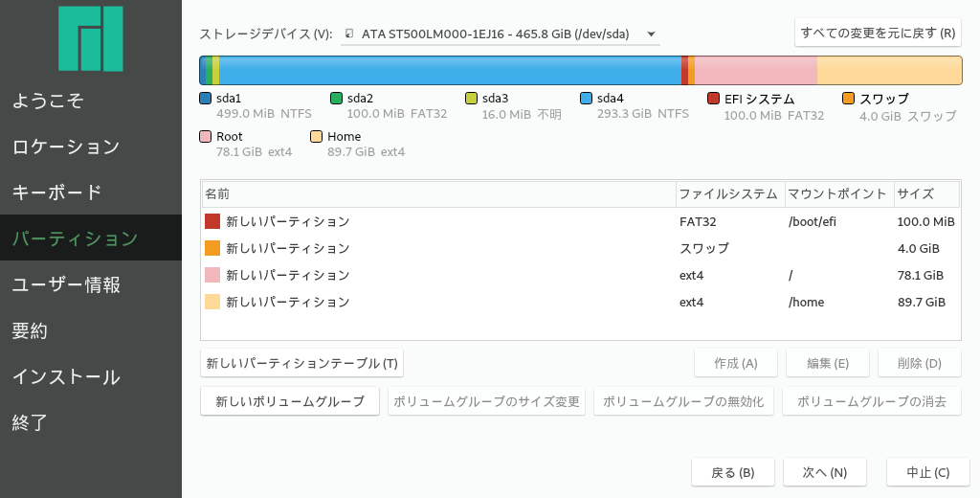Click 削除 (D) button
Image resolution: width=980 pixels, height=498 pixels.
pyautogui.click(x=920, y=363)
